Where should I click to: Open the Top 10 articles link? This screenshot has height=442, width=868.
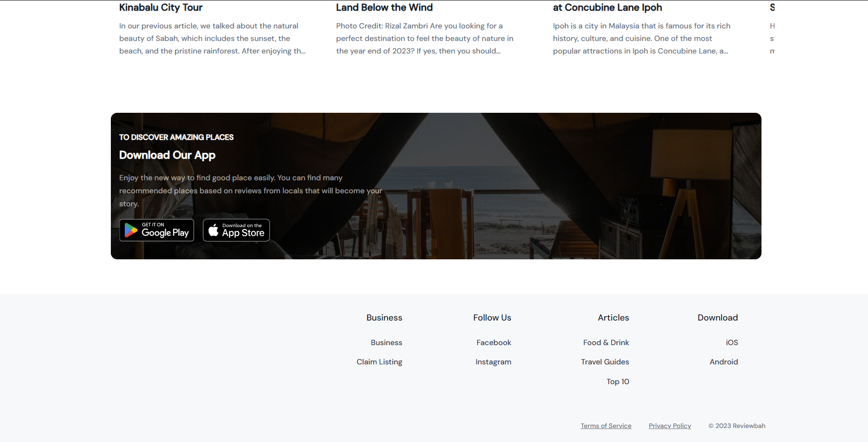617,381
